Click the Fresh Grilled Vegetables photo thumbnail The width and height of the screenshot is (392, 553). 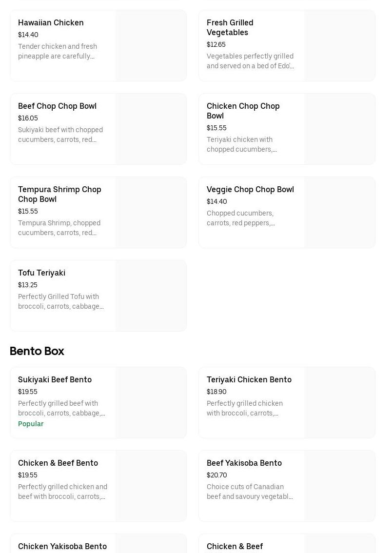point(339,46)
